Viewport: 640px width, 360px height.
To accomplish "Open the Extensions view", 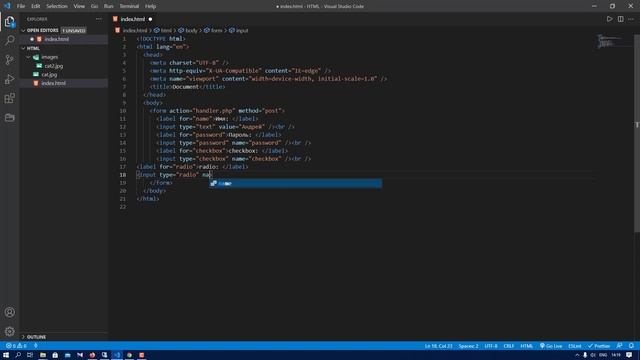I will pos(9,98).
